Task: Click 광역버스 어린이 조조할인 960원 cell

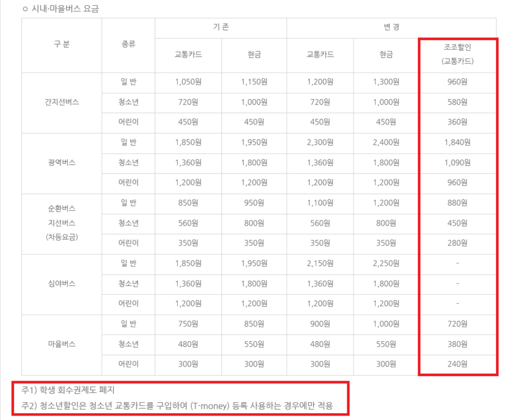Action: (x=457, y=182)
